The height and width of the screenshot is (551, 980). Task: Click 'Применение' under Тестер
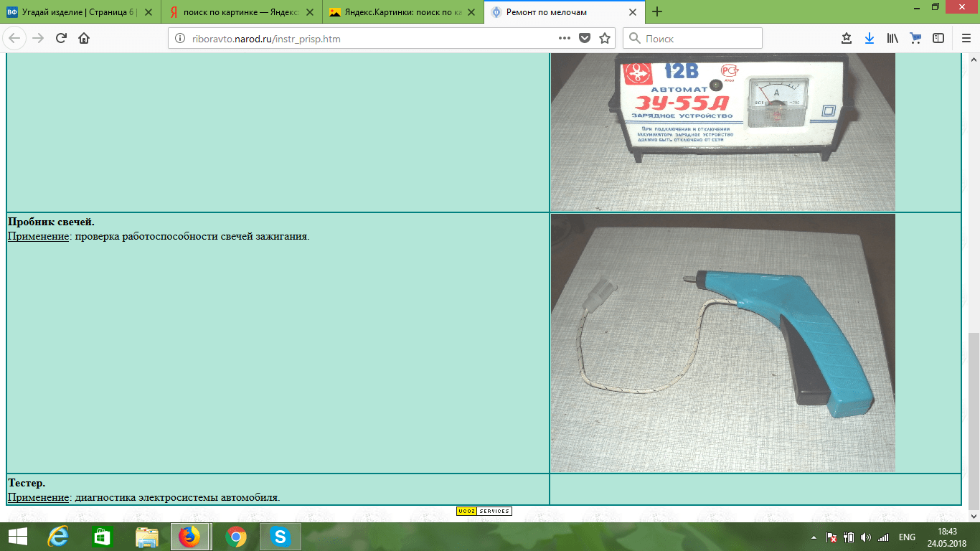click(x=38, y=497)
